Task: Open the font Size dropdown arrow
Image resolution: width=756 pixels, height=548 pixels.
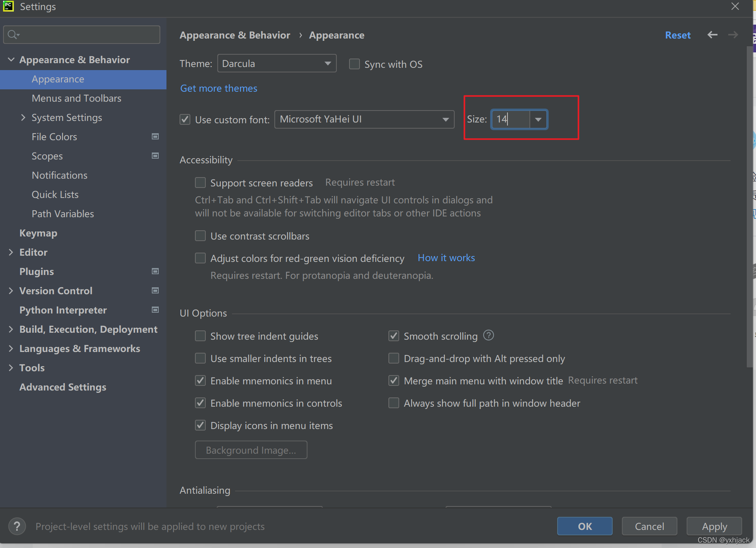Action: [x=538, y=119]
